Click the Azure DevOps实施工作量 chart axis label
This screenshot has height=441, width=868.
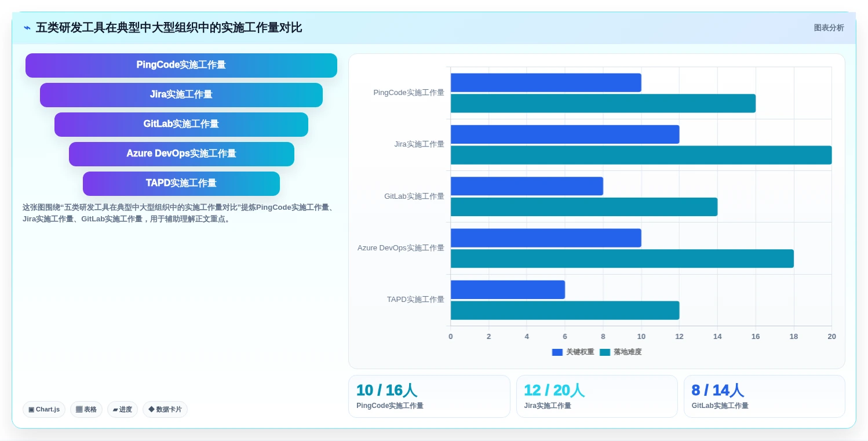[400, 248]
